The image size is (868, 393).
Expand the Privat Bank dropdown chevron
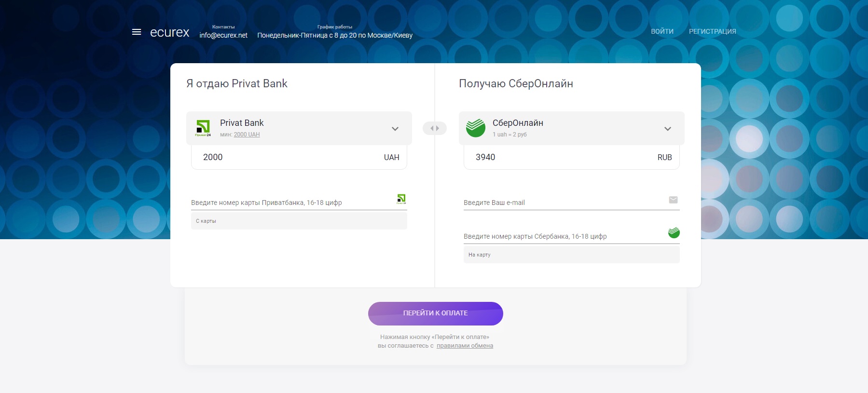point(395,129)
